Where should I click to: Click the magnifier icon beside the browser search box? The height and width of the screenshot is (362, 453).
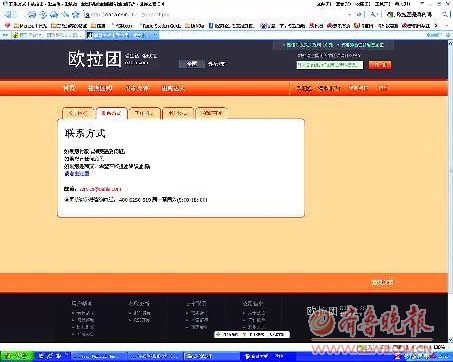click(x=445, y=15)
